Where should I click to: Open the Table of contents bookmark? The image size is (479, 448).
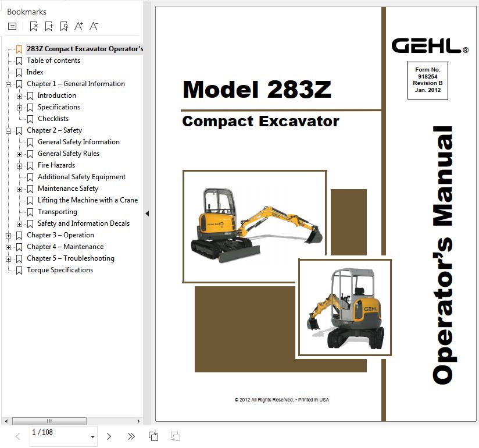53,61
